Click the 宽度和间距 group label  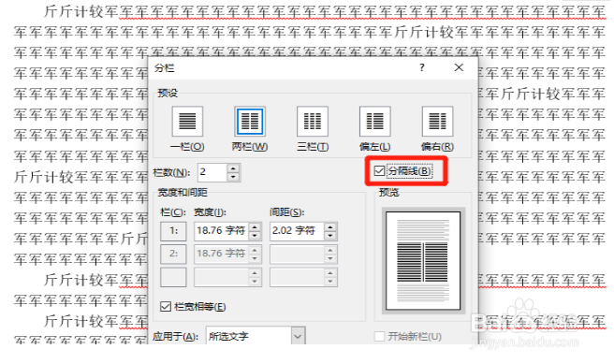point(183,192)
